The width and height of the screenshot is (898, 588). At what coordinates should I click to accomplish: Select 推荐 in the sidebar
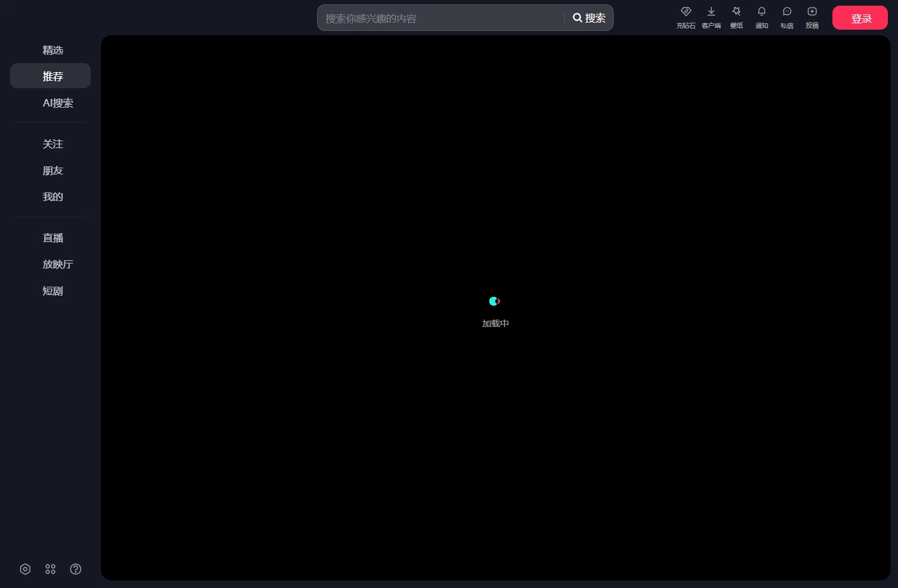tap(50, 76)
